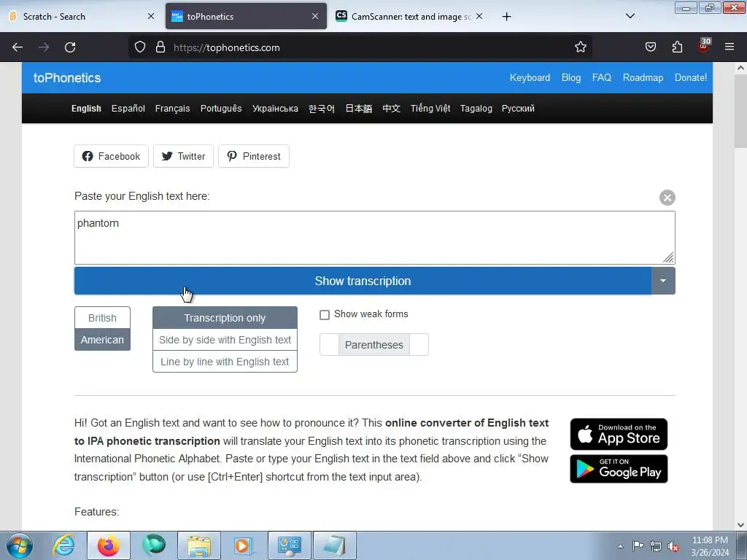Switch to Русский

click(518, 109)
